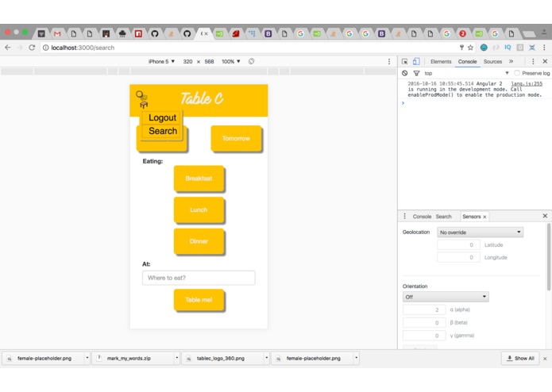The width and height of the screenshot is (552, 392).
Task: Open saved password key icon
Action: click(461, 48)
